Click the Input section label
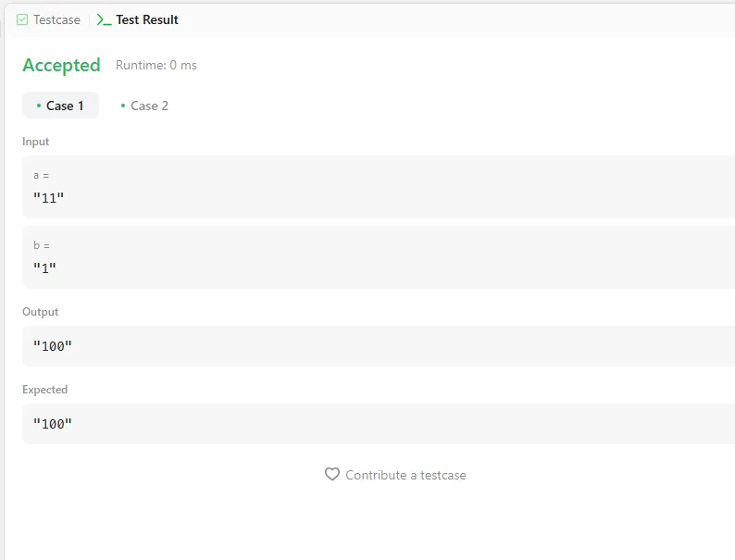This screenshot has width=735, height=560. 35,142
